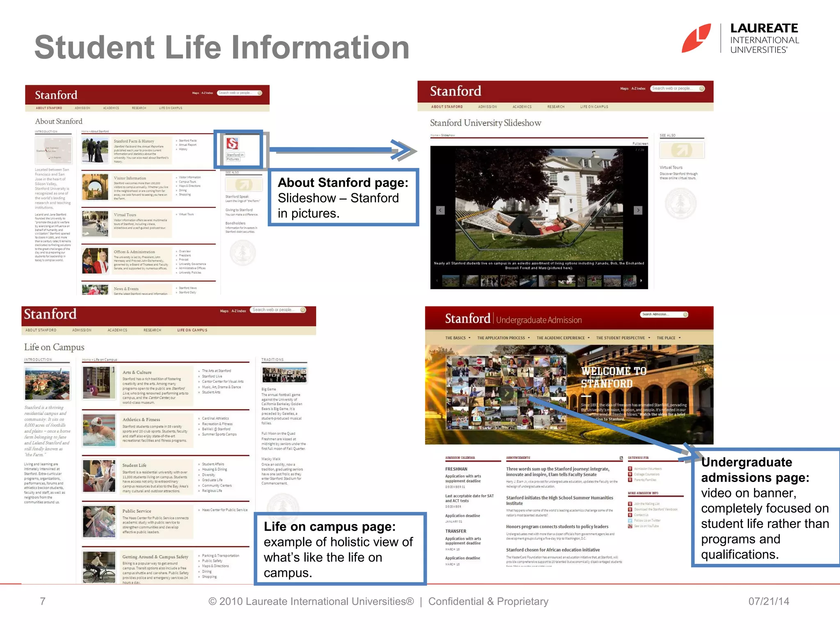This screenshot has height=630, width=840.
Task: Move slideshow filmstrip back with small left arrow
Action: pyautogui.click(x=437, y=281)
